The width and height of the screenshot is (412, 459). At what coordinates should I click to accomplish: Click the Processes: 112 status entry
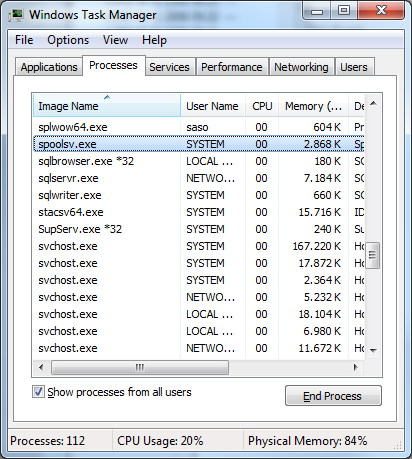click(47, 441)
